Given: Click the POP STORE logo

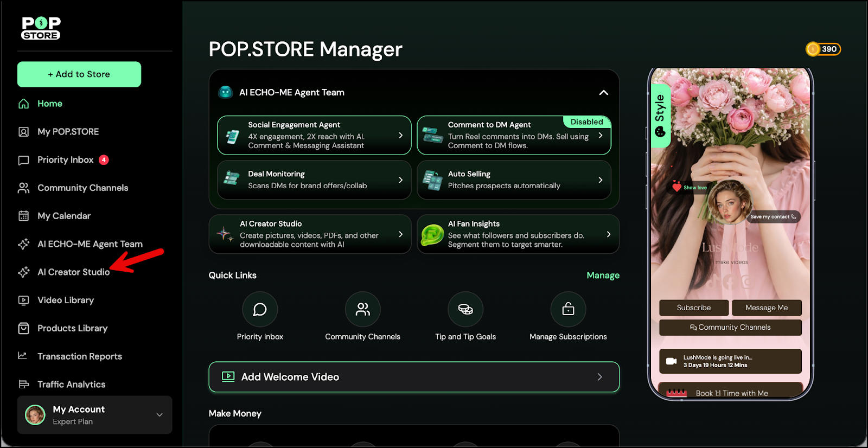Looking at the screenshot, I should coord(41,28).
